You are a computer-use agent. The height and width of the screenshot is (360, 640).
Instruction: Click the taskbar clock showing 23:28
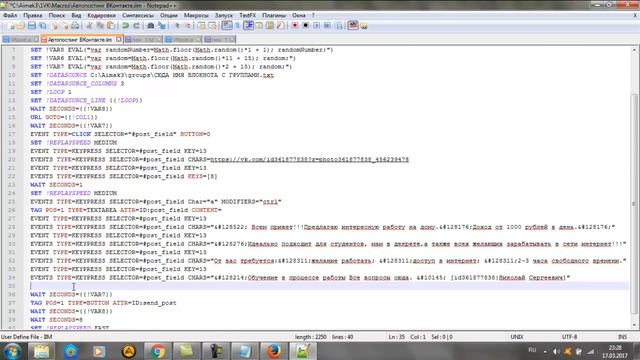tap(615, 351)
